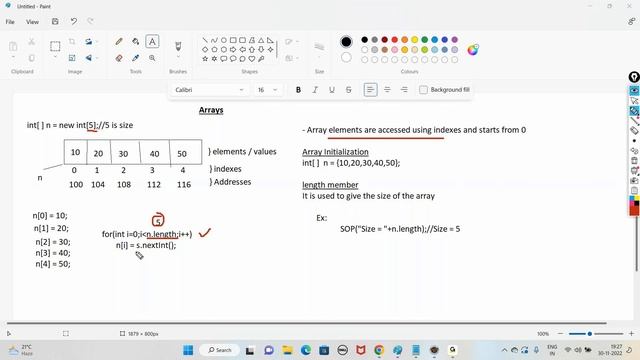Image resolution: width=640 pixels, height=360 pixels.
Task: Click the horizontal canvas scrollbar
Action: tap(307, 323)
